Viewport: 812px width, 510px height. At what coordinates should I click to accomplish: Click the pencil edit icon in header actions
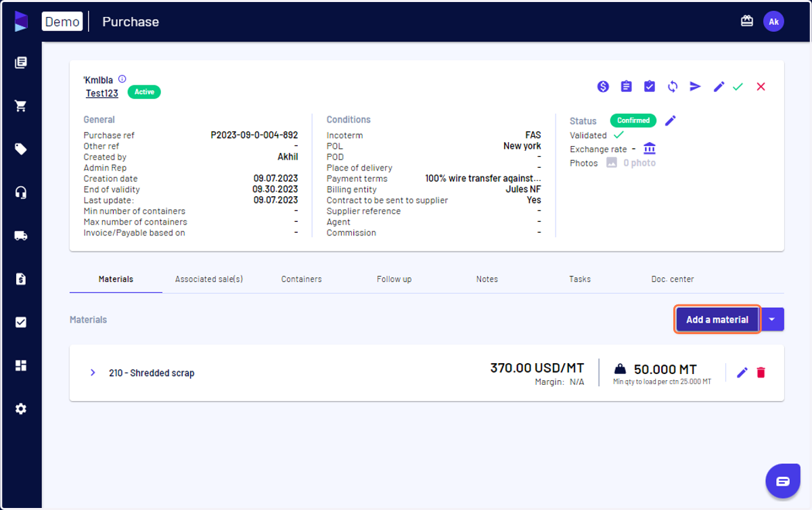[x=719, y=87]
